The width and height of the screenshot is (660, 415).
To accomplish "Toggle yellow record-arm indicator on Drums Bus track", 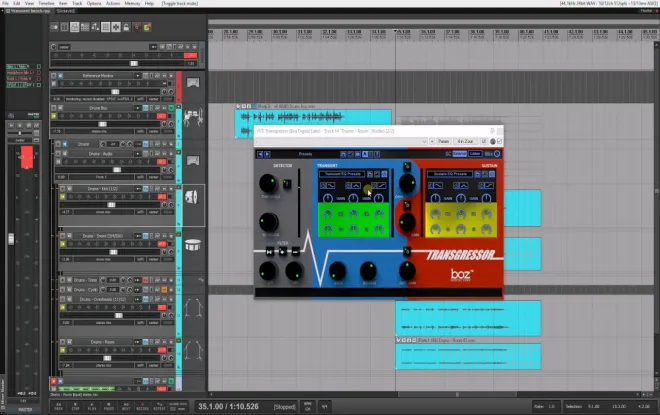I will tap(54, 116).
